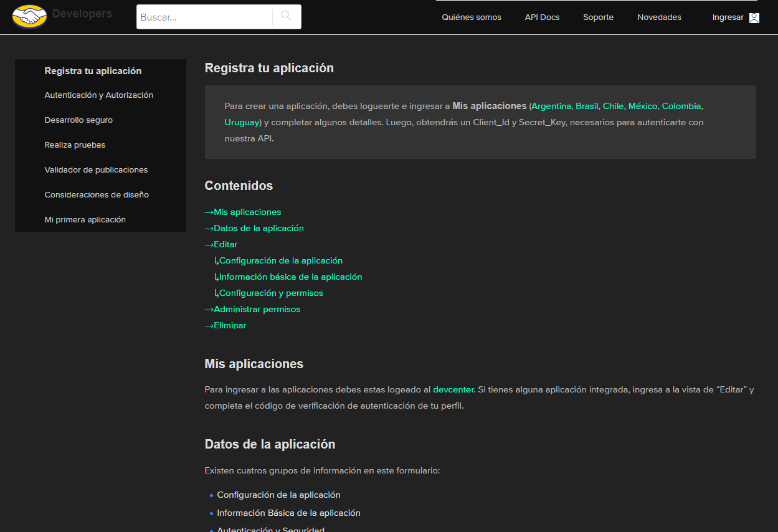Go to Soporte in the header
The width and height of the screenshot is (778, 532).
tap(598, 17)
